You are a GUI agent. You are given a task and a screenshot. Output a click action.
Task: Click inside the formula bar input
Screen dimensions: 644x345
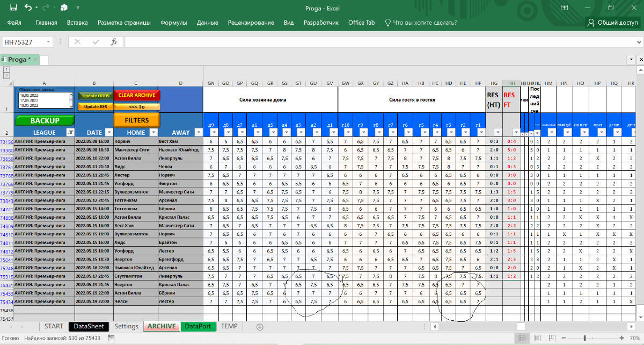point(376,42)
